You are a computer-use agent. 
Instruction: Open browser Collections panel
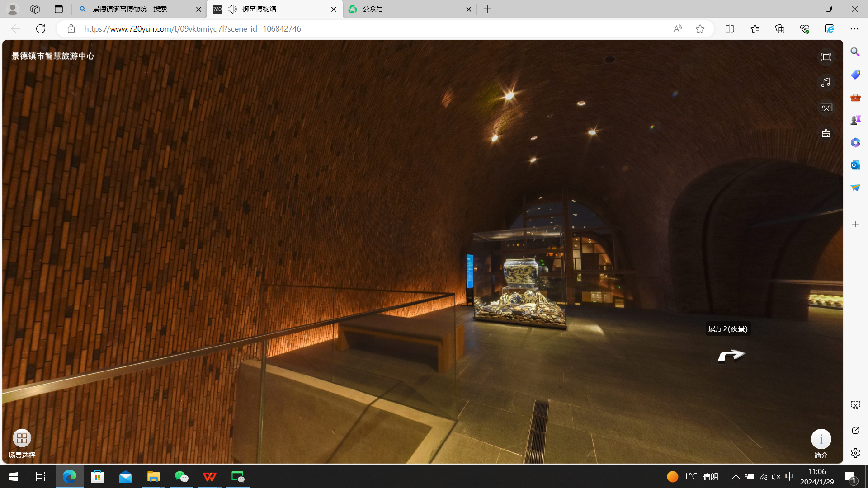click(x=780, y=29)
